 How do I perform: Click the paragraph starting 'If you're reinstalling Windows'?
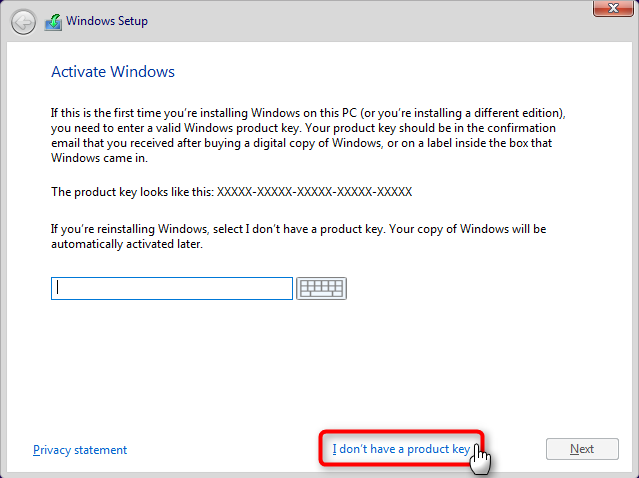click(x=298, y=236)
